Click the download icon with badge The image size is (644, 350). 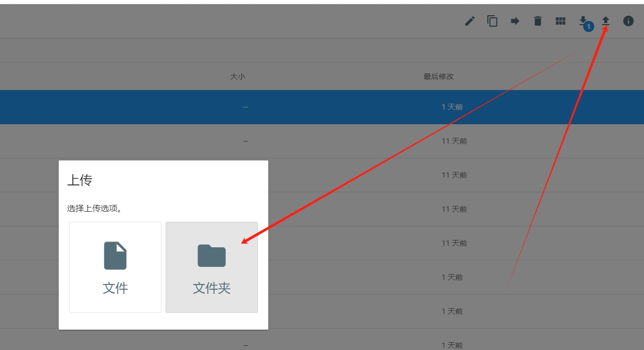pos(583,21)
